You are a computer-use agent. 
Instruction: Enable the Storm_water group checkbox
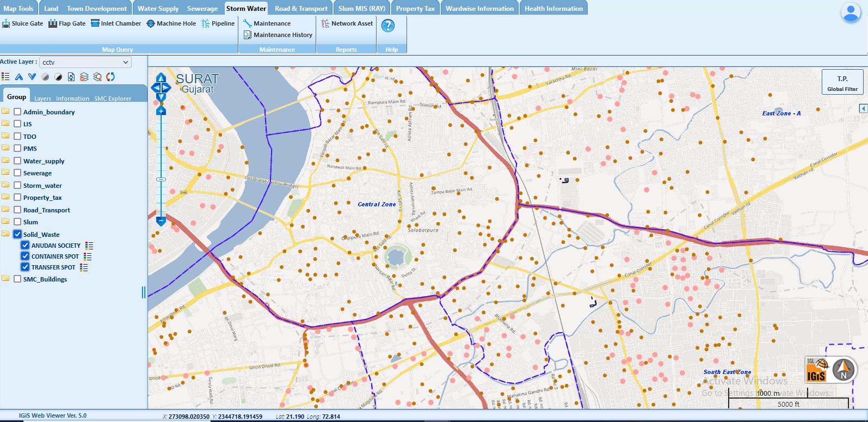(x=17, y=185)
